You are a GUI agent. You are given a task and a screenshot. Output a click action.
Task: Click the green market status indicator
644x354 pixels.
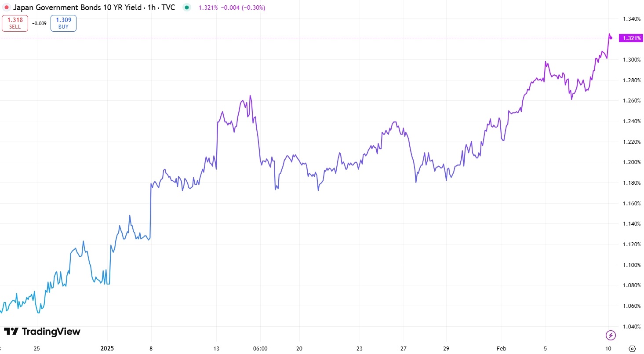pos(188,7)
